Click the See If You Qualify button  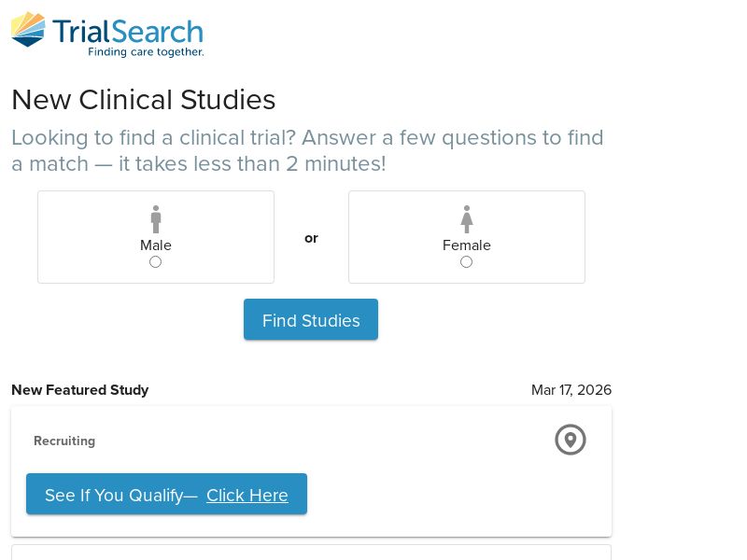point(166,495)
